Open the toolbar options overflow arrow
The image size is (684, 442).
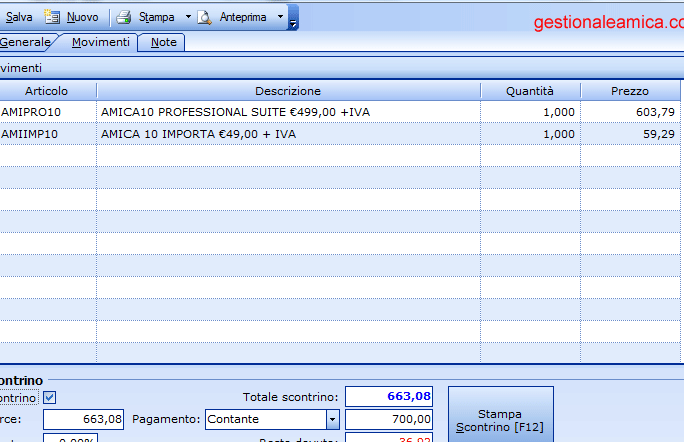point(293,22)
